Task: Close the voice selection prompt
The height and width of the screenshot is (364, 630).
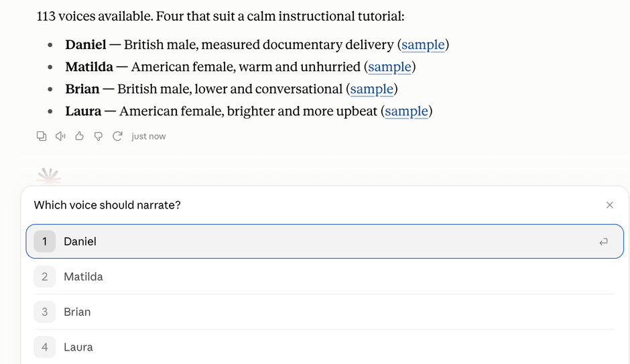Action: [609, 205]
